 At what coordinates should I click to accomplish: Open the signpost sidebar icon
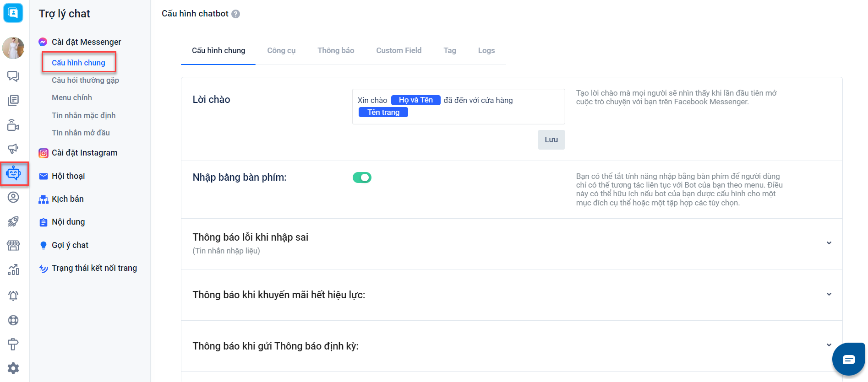pos(13,344)
